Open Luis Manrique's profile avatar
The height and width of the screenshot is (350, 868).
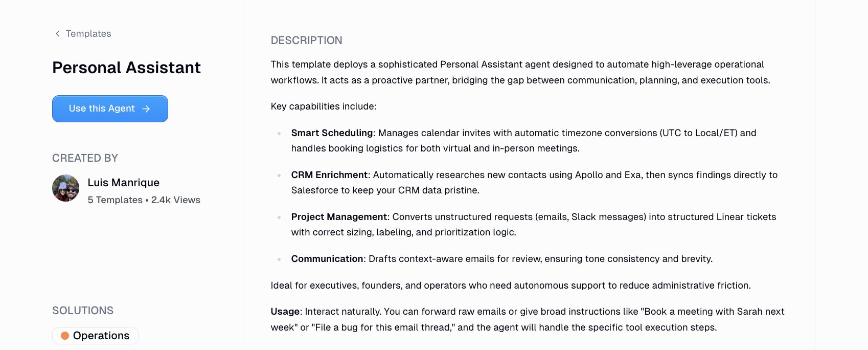coord(65,188)
